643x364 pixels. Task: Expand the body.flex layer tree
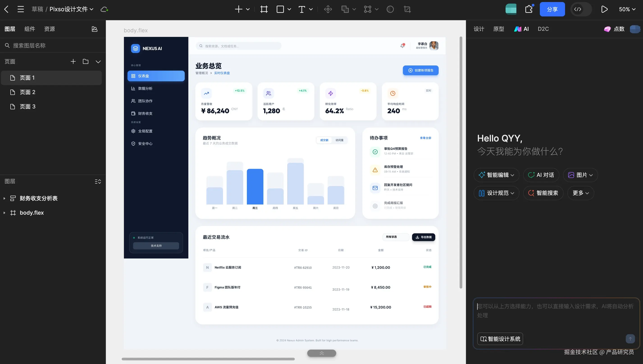point(4,213)
